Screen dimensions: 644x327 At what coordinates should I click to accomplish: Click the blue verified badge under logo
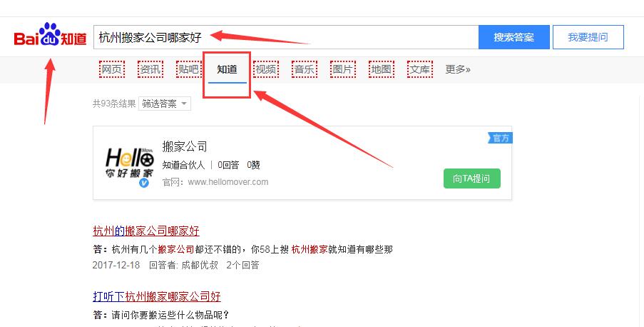click(143, 183)
